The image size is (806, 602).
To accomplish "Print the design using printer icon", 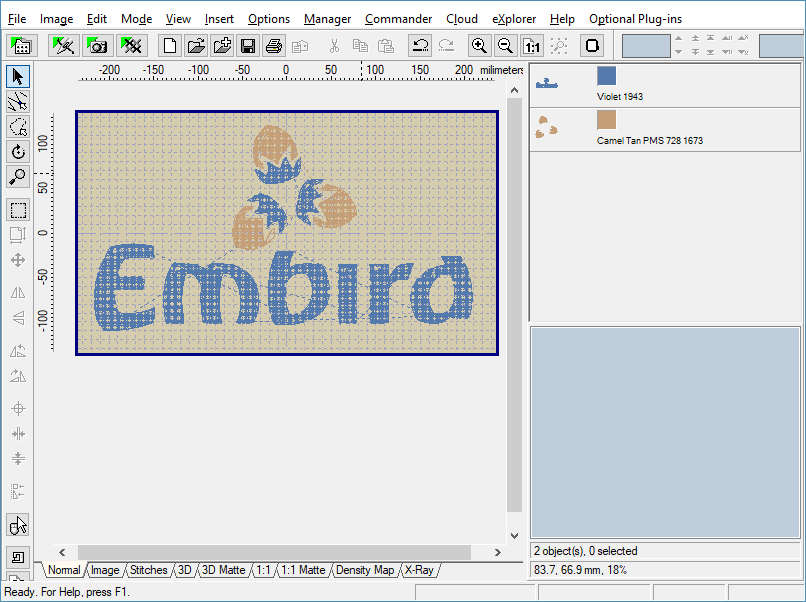I will coord(274,46).
